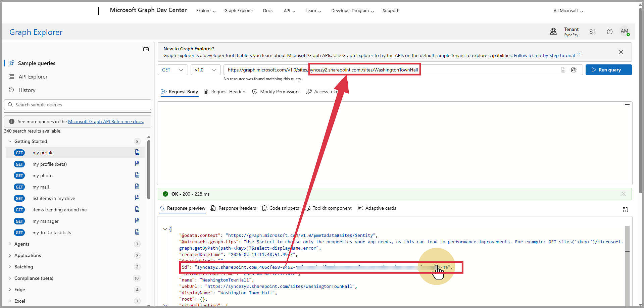
Task: Collapse the Getting Started category
Action: (x=10, y=141)
